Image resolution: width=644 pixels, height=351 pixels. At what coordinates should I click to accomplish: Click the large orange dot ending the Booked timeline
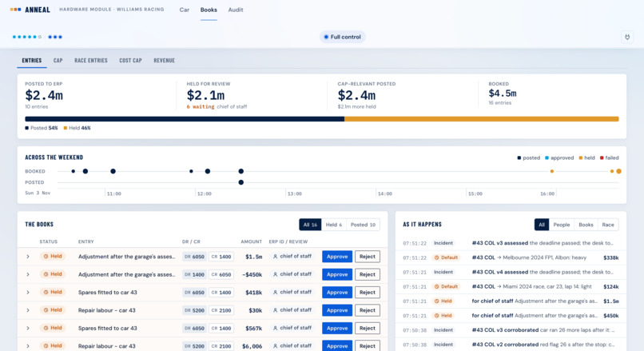click(618, 171)
